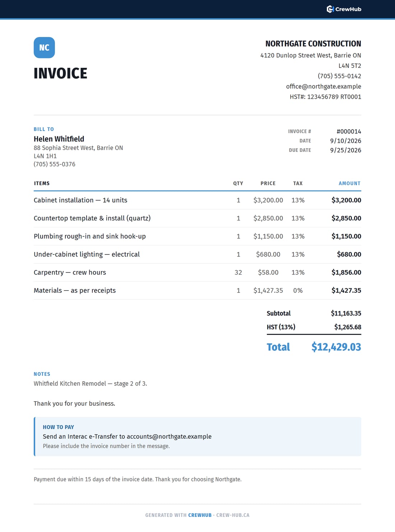The height and width of the screenshot is (532, 395).
Task: Click the invoice date 9/10/2026
Action: click(345, 141)
